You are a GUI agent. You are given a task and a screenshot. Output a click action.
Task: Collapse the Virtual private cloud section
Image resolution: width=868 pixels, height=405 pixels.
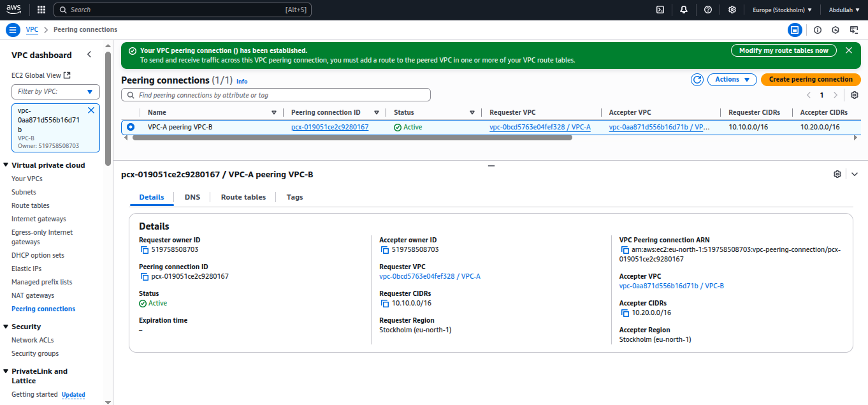click(x=6, y=165)
